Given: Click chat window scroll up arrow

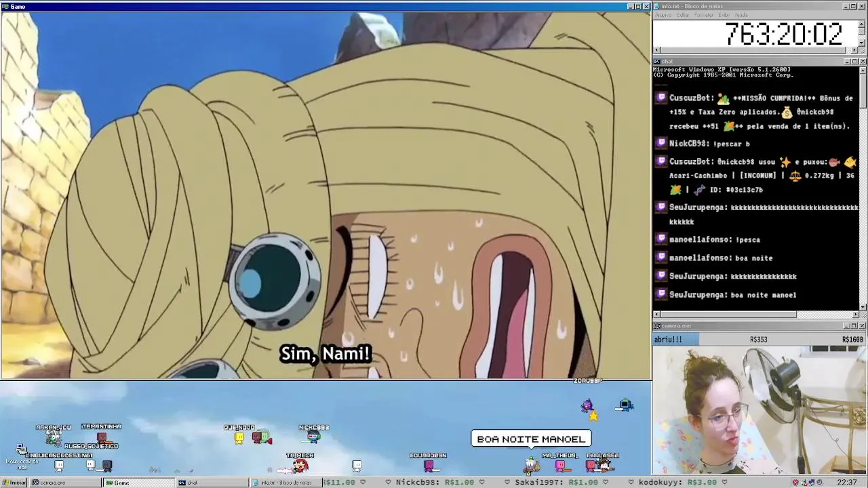Looking at the screenshot, I should (x=862, y=70).
